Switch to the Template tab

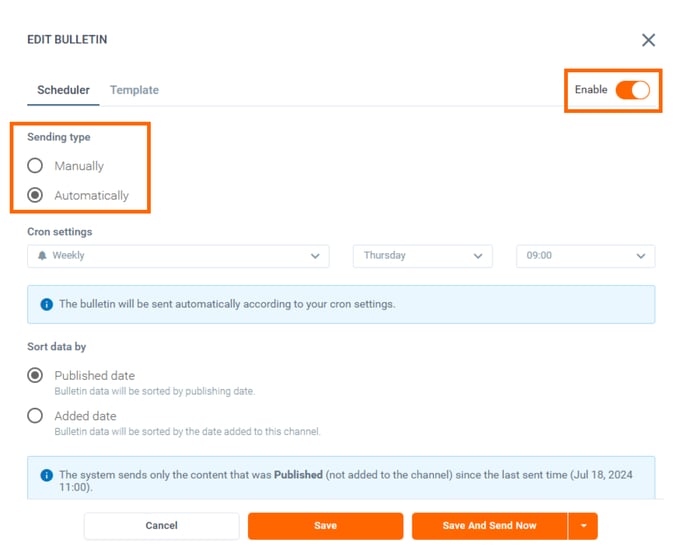134,90
